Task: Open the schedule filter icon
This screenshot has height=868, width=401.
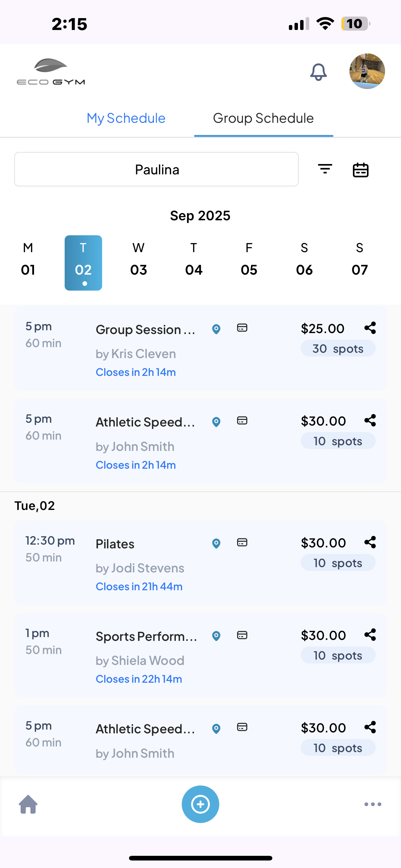Action: coord(325,169)
